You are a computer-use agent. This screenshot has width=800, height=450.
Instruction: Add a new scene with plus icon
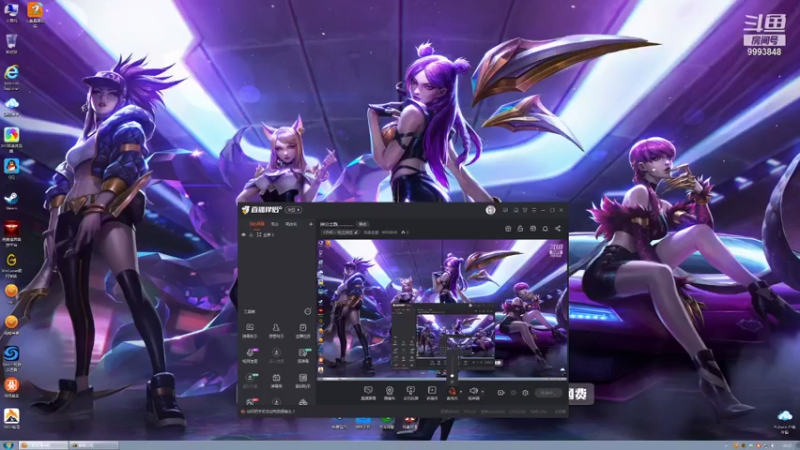pos(311,224)
